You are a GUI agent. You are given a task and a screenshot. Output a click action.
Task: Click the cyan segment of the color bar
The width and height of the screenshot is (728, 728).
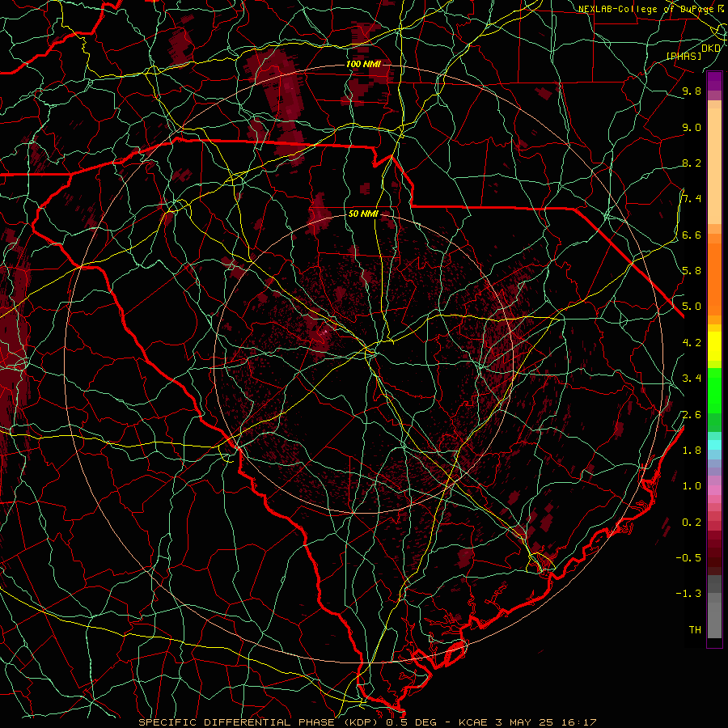coord(714,445)
